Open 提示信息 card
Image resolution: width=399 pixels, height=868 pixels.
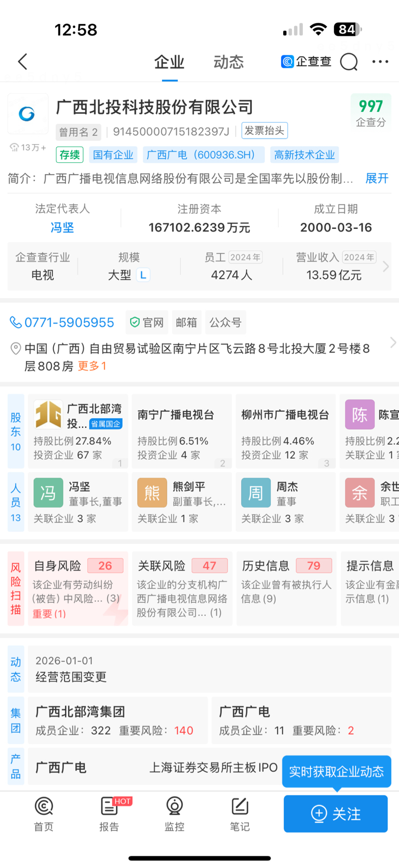(369, 588)
